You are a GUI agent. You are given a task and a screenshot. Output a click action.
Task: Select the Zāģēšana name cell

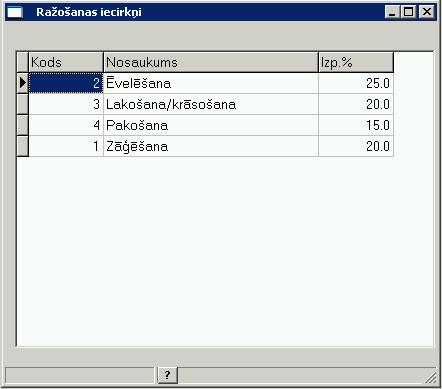[211, 146]
